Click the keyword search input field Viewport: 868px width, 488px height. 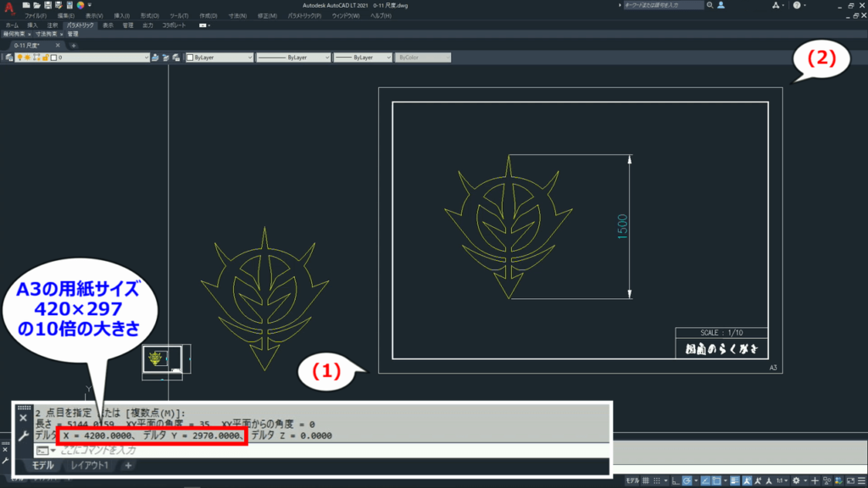pos(663,5)
